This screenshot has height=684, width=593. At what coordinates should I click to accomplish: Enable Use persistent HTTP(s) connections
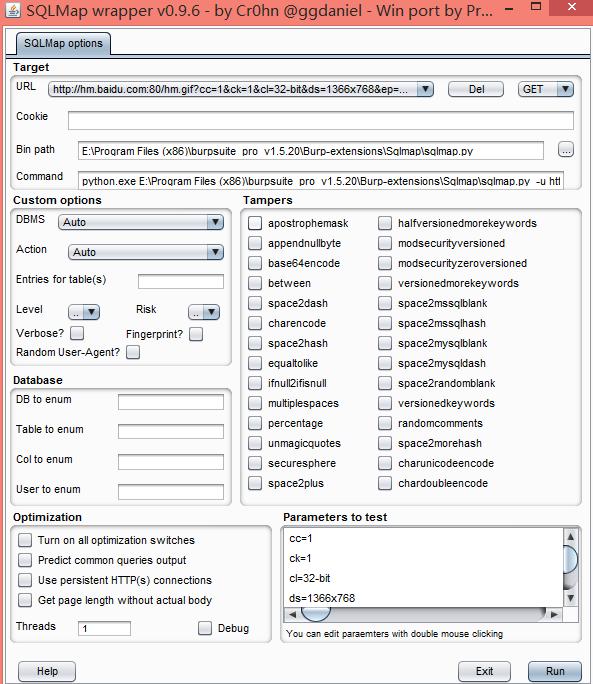pyautogui.click(x=25, y=580)
